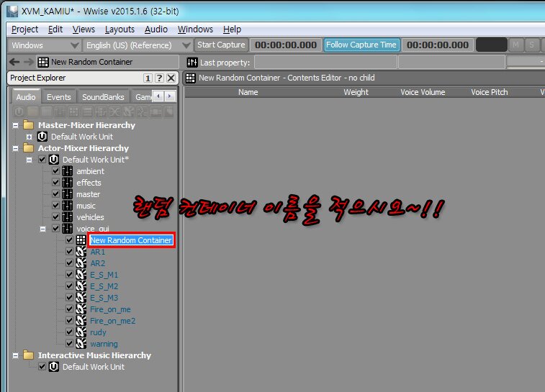Click the Switch Container toolbar icon
545x392 pixels.
point(101,111)
